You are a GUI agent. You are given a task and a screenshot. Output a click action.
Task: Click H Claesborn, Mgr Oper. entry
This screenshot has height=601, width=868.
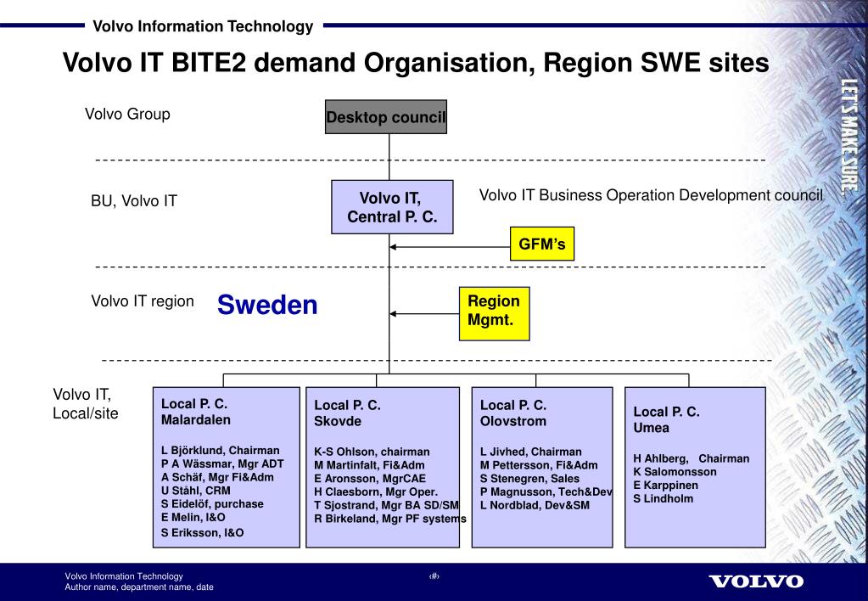pos(376,491)
